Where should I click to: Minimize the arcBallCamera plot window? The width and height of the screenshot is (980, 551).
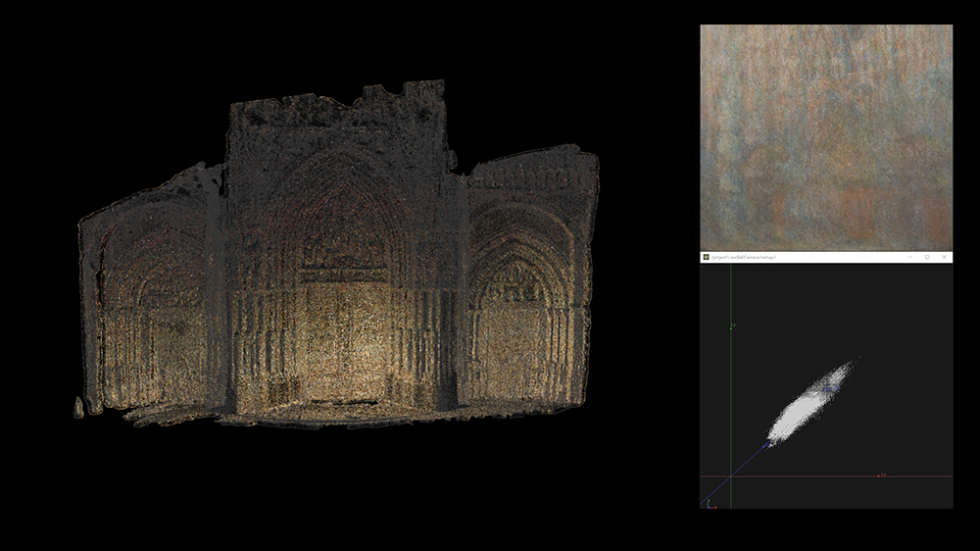click(909, 257)
